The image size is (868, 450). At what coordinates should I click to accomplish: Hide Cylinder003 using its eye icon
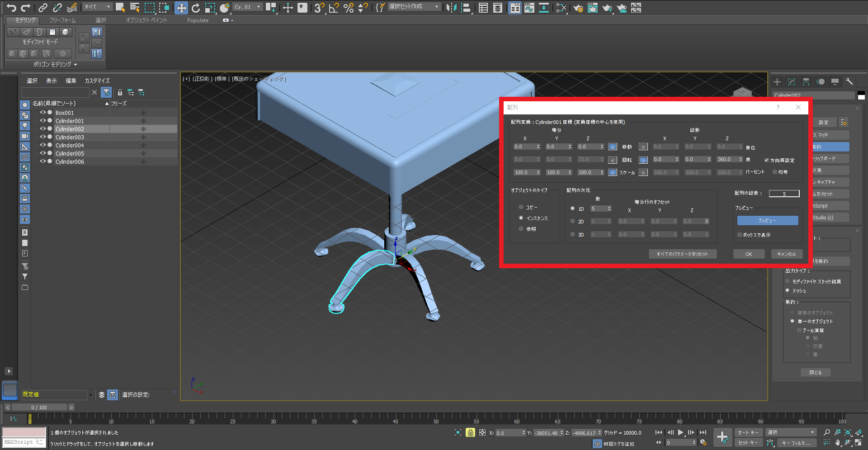tap(43, 137)
